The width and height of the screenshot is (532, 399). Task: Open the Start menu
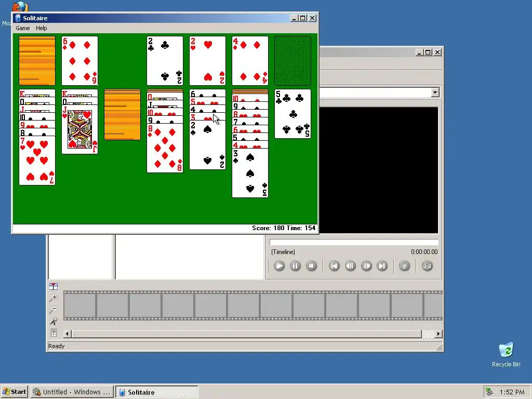coord(14,392)
